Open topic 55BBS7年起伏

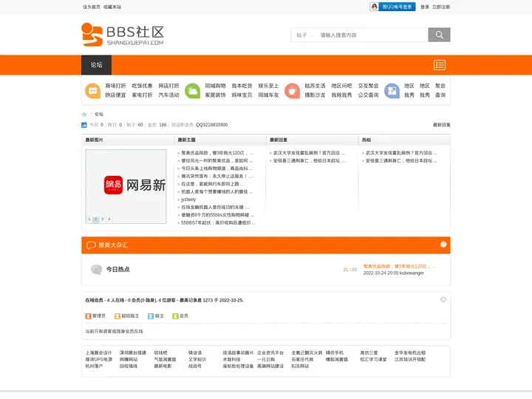218,223
